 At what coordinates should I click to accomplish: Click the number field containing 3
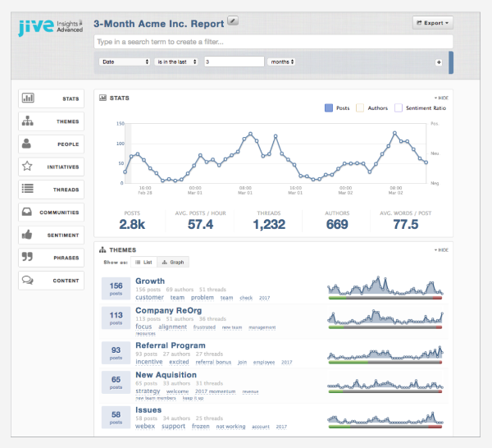(234, 62)
